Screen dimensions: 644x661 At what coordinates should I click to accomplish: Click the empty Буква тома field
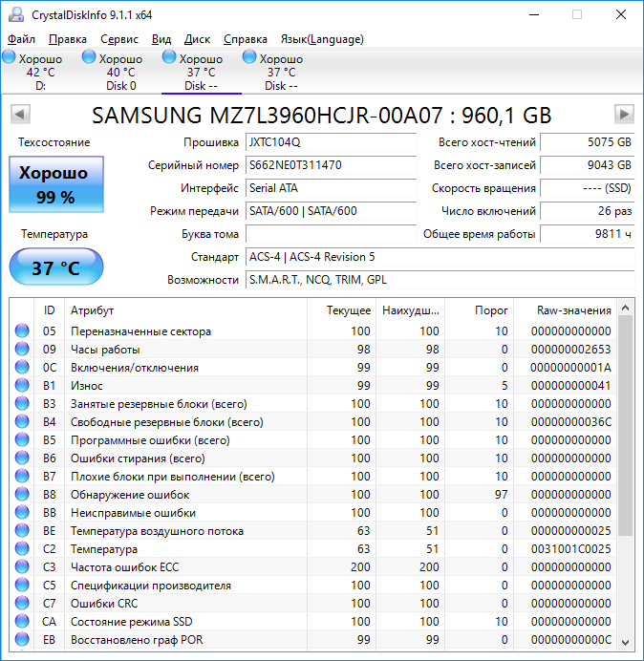coord(331,234)
